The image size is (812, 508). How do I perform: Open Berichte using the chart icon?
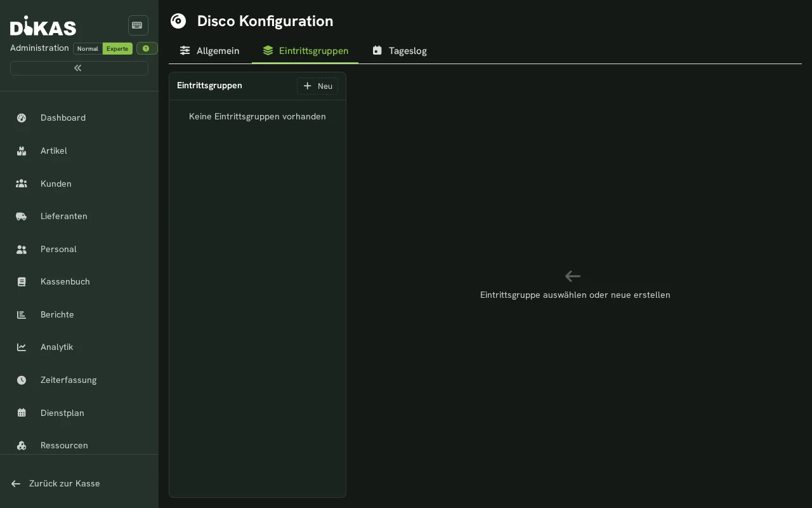tap(22, 314)
